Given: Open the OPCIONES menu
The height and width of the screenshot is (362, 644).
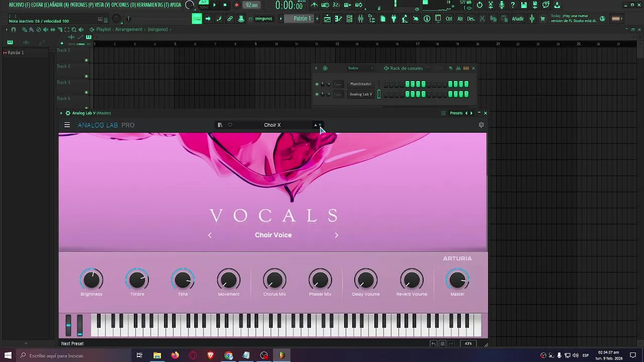Looking at the screenshot, I should click(123, 5).
